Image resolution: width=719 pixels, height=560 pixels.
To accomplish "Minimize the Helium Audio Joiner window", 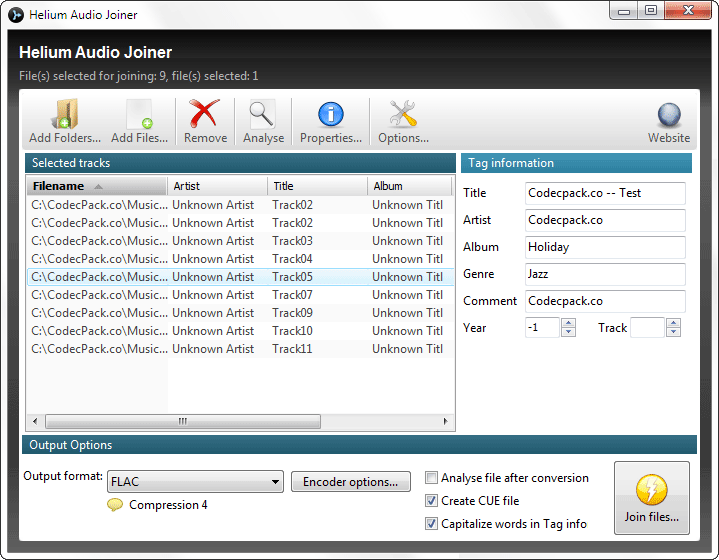I will [624, 10].
